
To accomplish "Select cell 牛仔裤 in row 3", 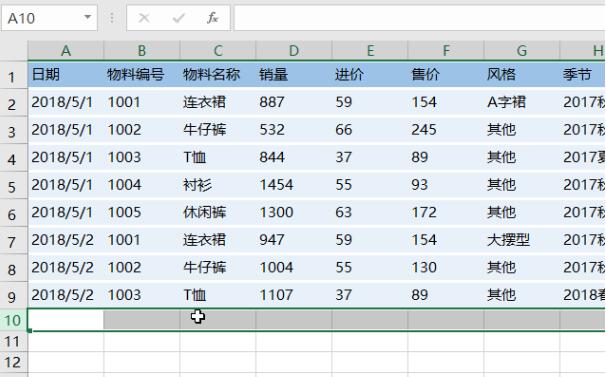I will 218,130.
